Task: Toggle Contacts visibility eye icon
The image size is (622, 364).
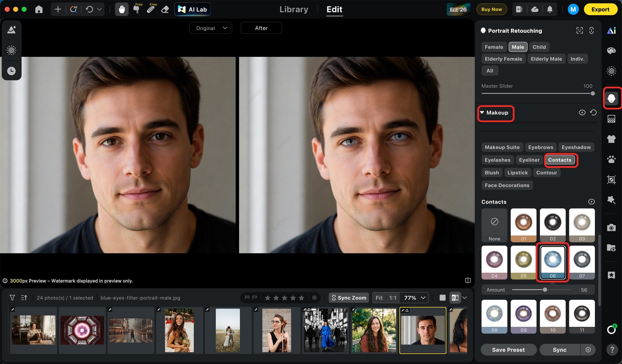Action: coord(591,202)
